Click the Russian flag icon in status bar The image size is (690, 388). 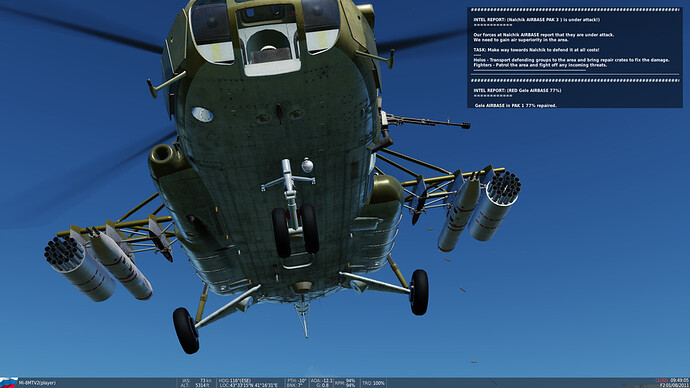(9, 382)
